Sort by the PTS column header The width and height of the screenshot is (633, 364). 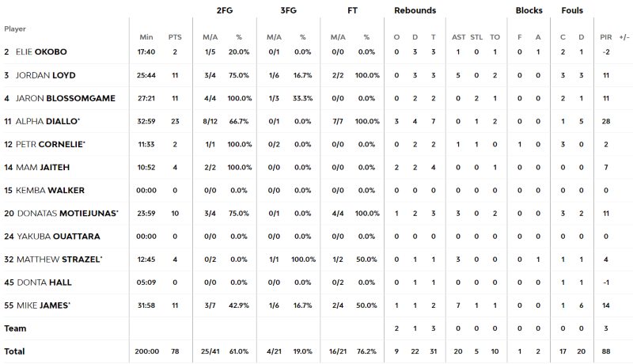click(175, 37)
